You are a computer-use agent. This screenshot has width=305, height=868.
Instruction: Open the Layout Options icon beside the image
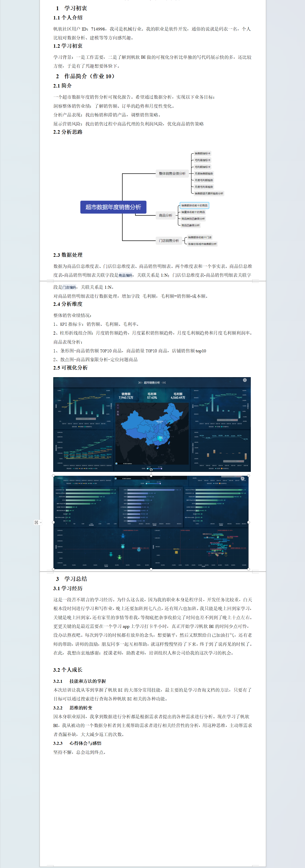coord(36,522)
